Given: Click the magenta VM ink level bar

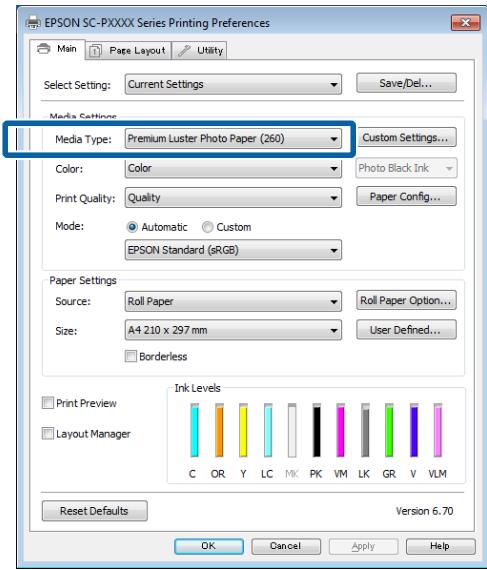Looking at the screenshot, I should [341, 430].
